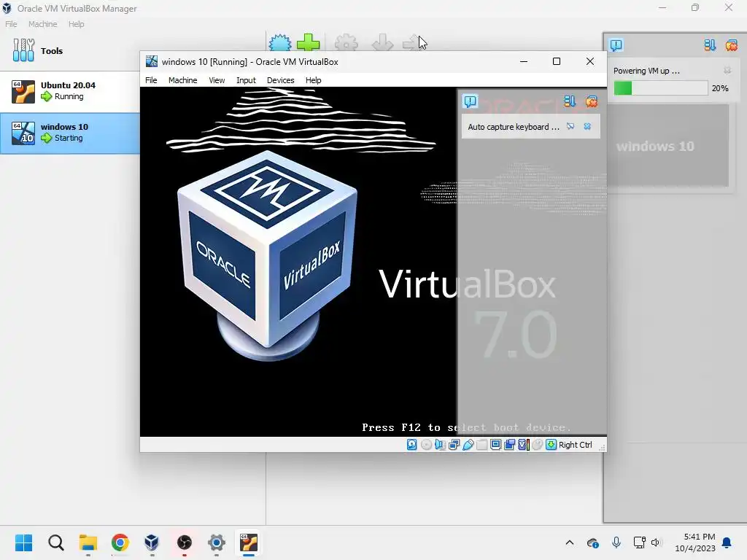Open notification center icon in VM window
Viewport: 747px width, 560px height.
pos(471,101)
